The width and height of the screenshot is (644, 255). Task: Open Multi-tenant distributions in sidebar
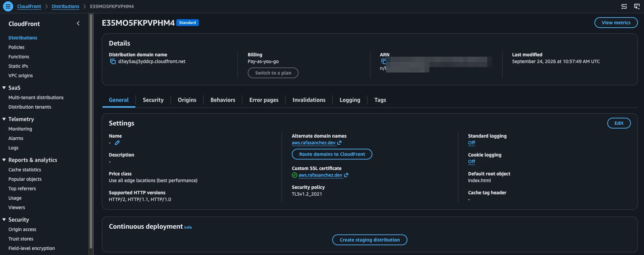point(36,97)
